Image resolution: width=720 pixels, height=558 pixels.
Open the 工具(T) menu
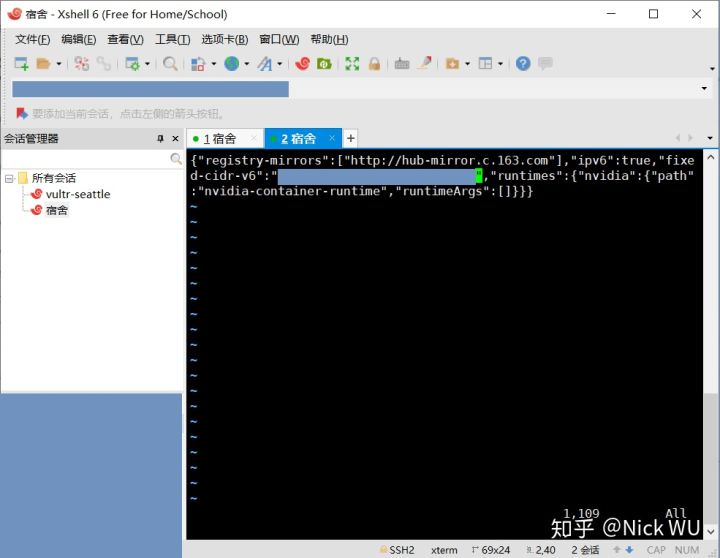[x=173, y=39]
